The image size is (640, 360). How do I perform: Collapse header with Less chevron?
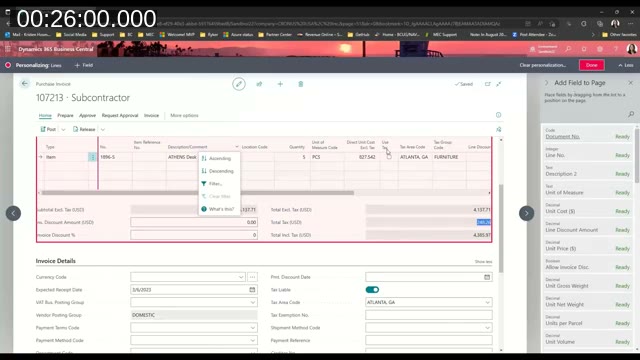click(626, 65)
